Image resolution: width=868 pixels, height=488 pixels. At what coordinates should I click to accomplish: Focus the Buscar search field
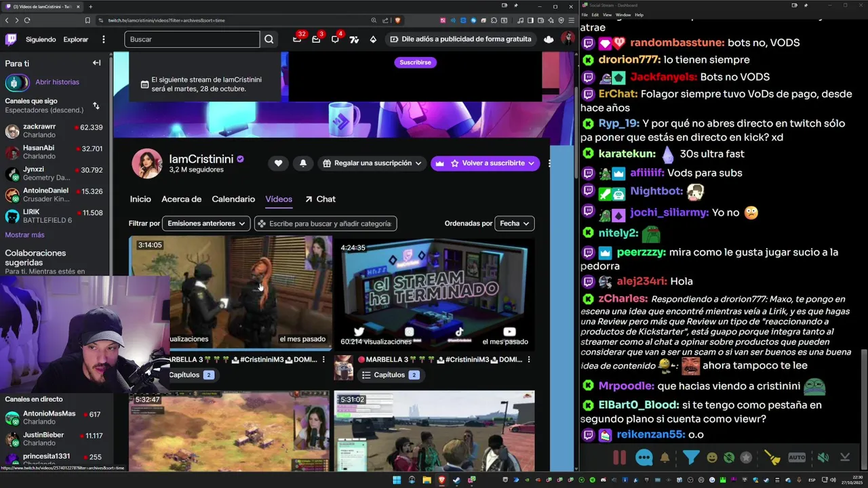point(192,39)
